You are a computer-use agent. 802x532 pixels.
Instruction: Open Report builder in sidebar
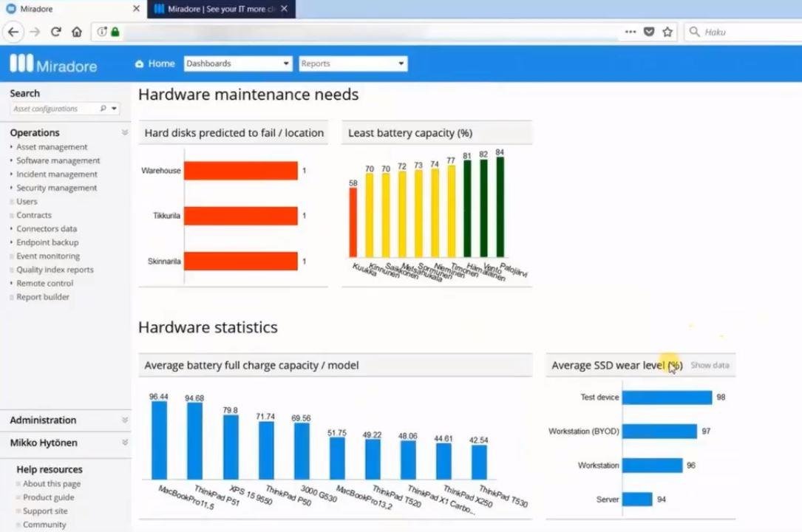[x=42, y=297]
